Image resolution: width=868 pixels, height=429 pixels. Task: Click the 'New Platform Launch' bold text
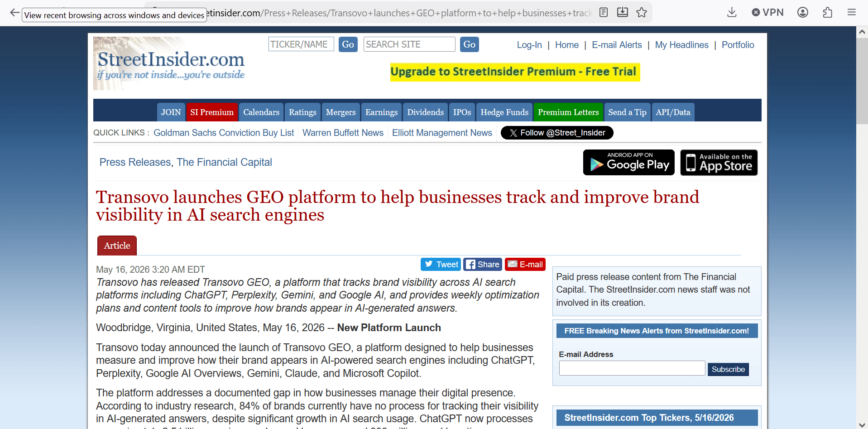pos(389,328)
